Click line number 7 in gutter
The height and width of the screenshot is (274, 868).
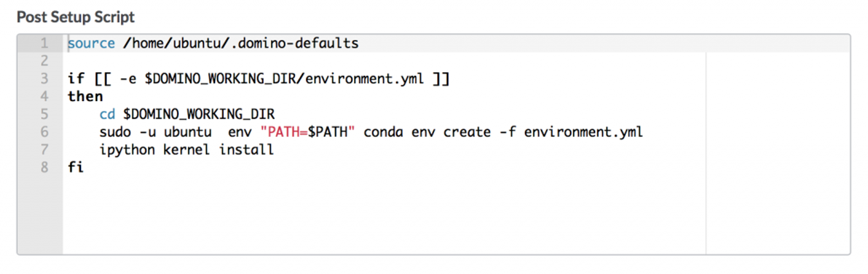coord(44,150)
